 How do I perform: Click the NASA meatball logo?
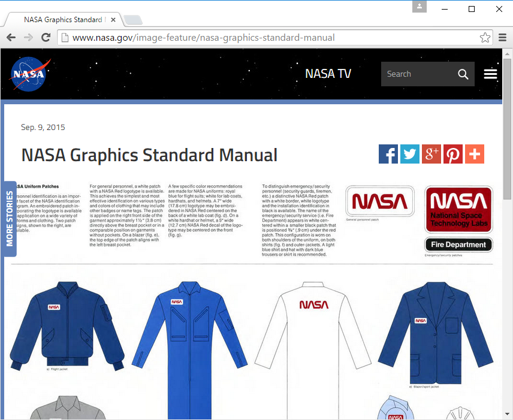click(x=28, y=73)
